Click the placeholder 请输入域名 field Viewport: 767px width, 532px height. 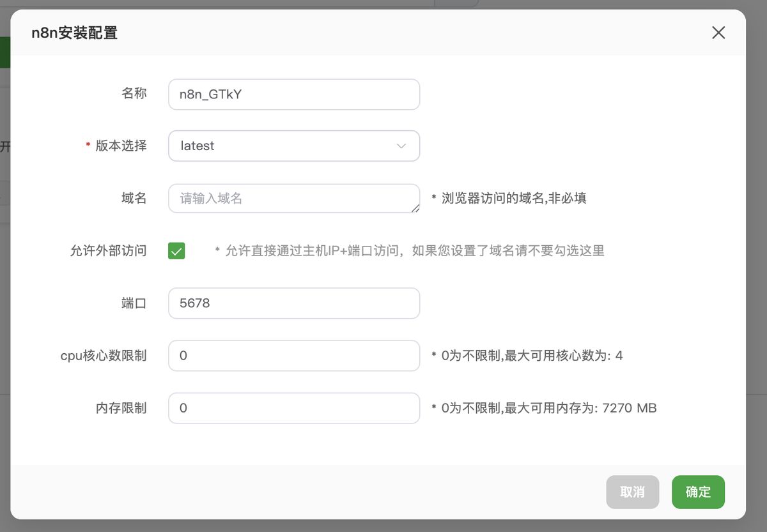click(294, 198)
